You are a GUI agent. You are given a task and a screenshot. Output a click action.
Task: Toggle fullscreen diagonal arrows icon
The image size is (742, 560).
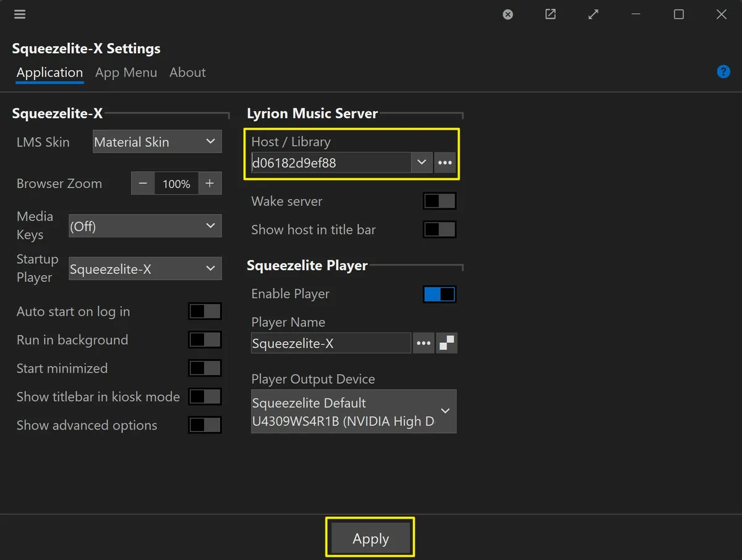coord(594,14)
